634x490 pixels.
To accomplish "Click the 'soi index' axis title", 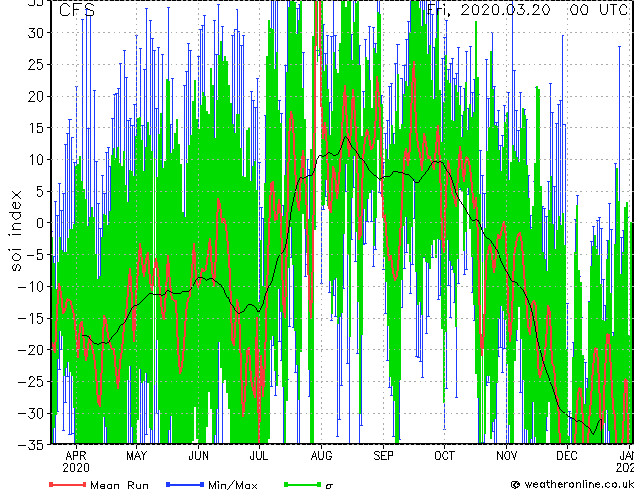I will pyautogui.click(x=15, y=230).
